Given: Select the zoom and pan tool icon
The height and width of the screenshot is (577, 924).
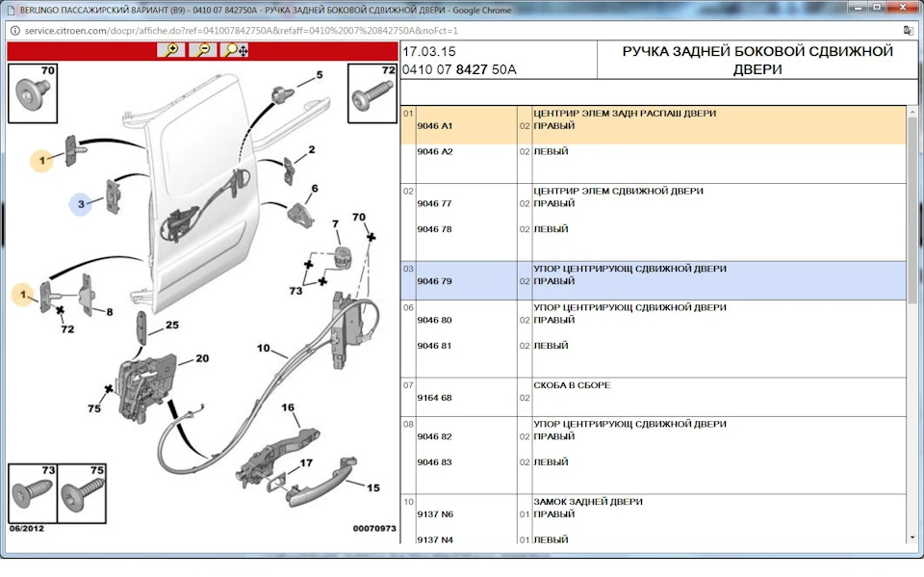Looking at the screenshot, I should click(x=235, y=50).
